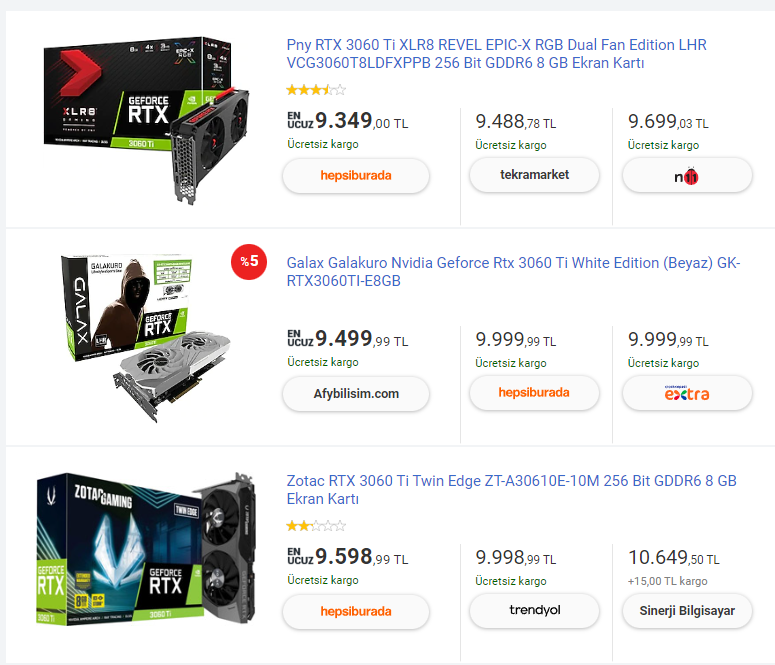Viewport: 775px width, 665px height.
Task: Click the Galax white graphics card image
Action: 146,338
